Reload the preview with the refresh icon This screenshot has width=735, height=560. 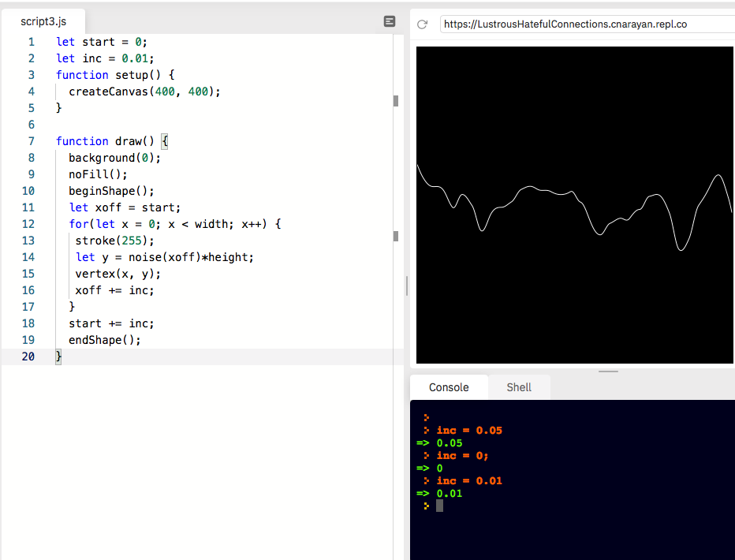[423, 24]
